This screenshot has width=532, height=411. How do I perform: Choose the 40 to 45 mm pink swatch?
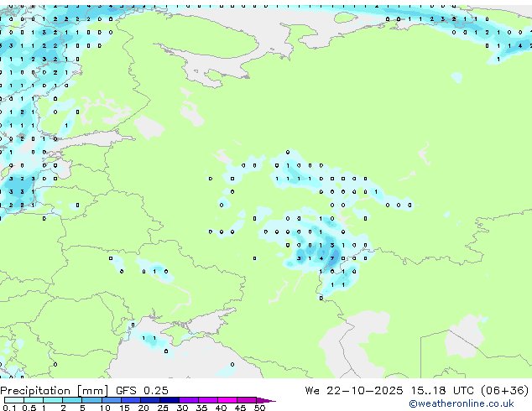tap(227, 400)
